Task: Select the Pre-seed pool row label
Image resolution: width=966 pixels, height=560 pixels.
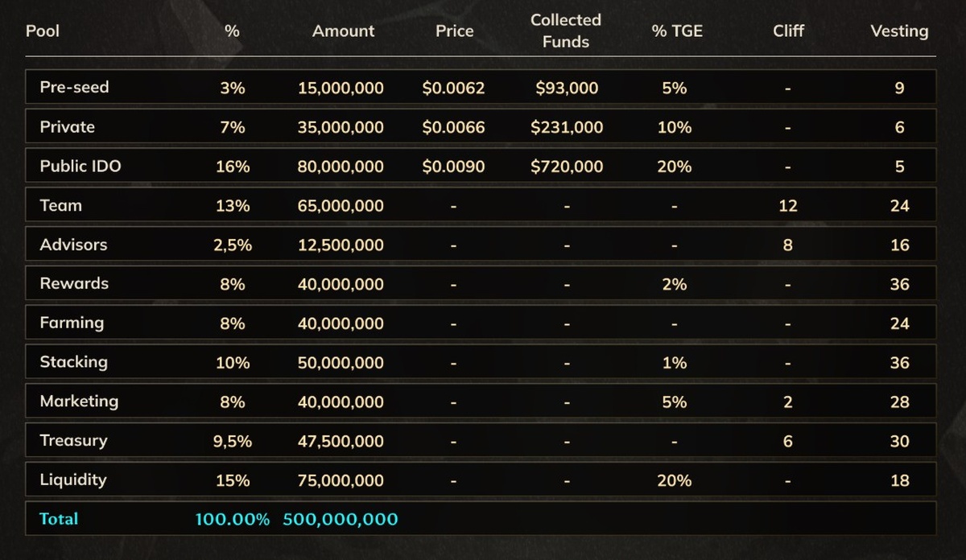Action: pos(74,87)
